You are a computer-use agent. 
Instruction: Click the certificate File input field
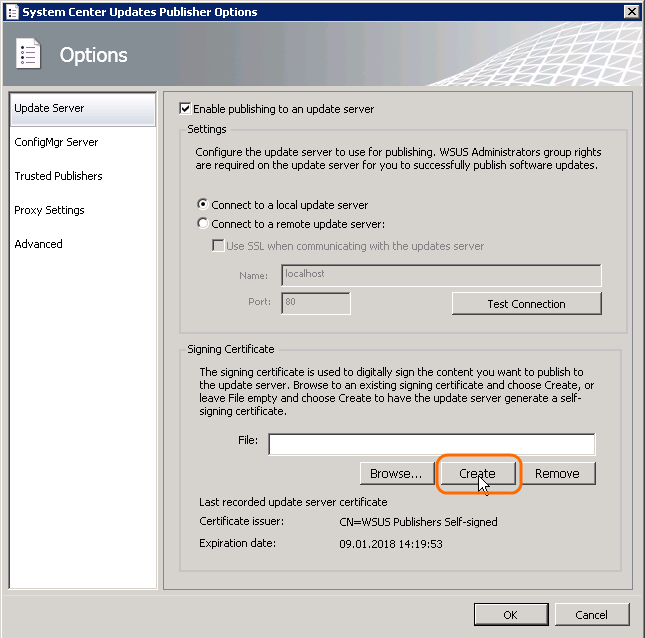tap(431, 444)
